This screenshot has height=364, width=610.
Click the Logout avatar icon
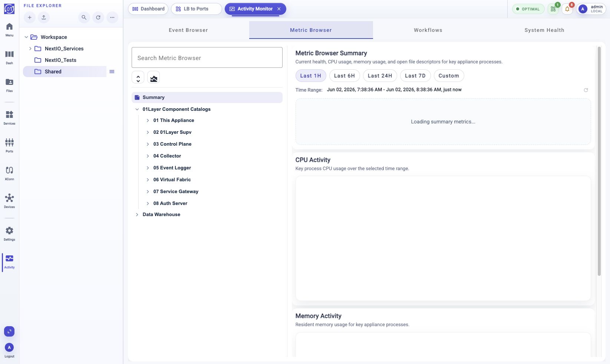(9, 348)
